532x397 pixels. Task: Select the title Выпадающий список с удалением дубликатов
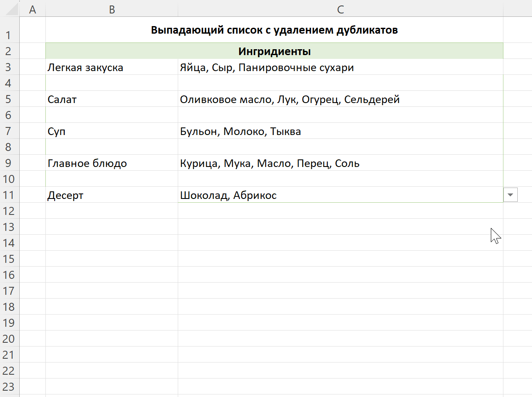[x=274, y=30]
